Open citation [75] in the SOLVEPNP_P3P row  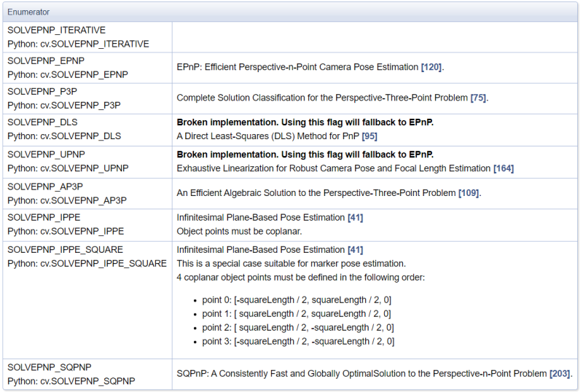pos(477,98)
